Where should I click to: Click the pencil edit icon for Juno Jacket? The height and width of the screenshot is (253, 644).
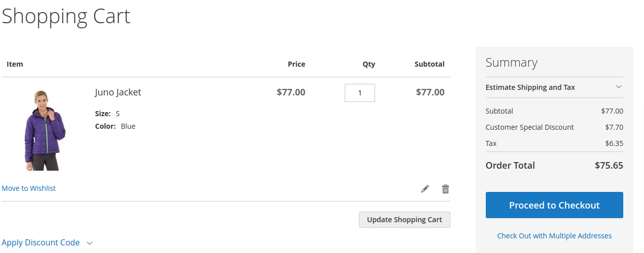425,189
